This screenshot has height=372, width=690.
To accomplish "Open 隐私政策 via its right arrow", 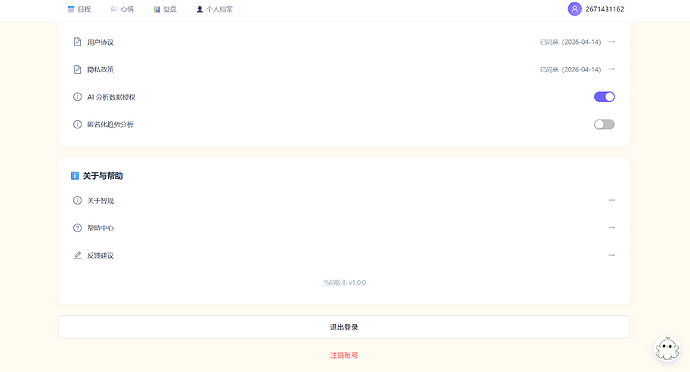I will click(x=611, y=69).
